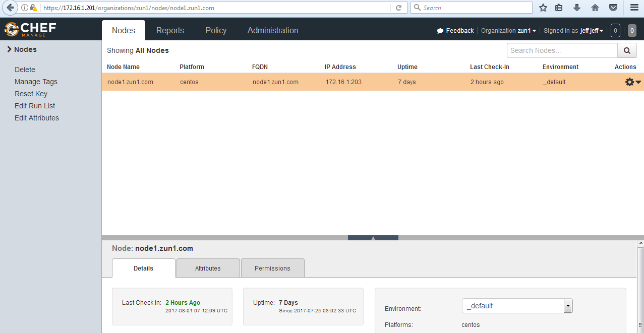
Task: Click Edit Run List in the sidebar
Action: click(35, 106)
